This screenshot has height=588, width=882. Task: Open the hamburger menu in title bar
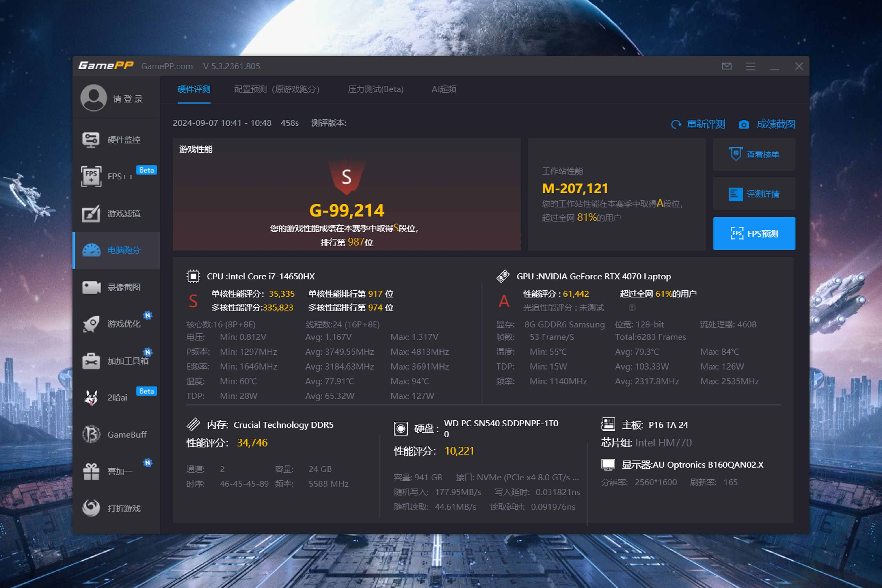750,66
